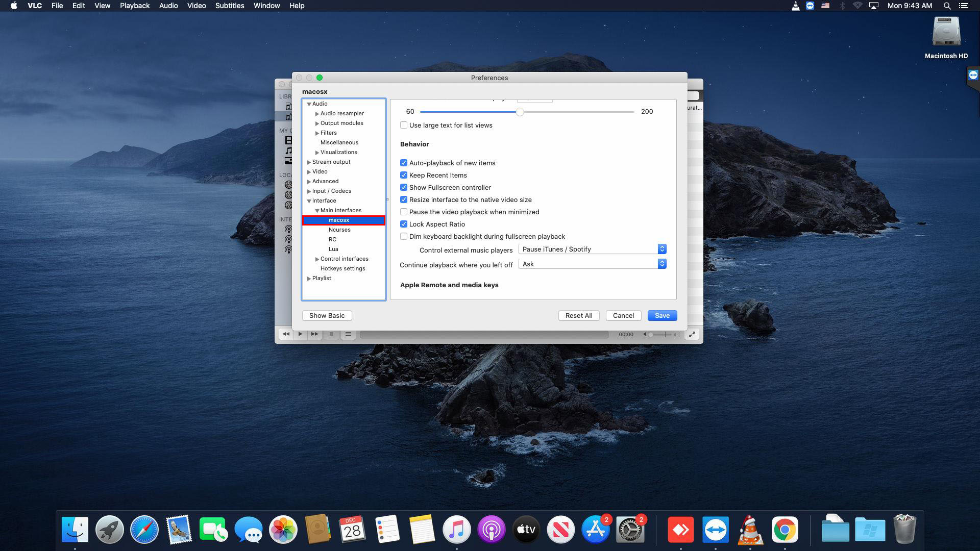The width and height of the screenshot is (980, 551).
Task: Click the VLC playback progress bar
Action: pos(484,335)
